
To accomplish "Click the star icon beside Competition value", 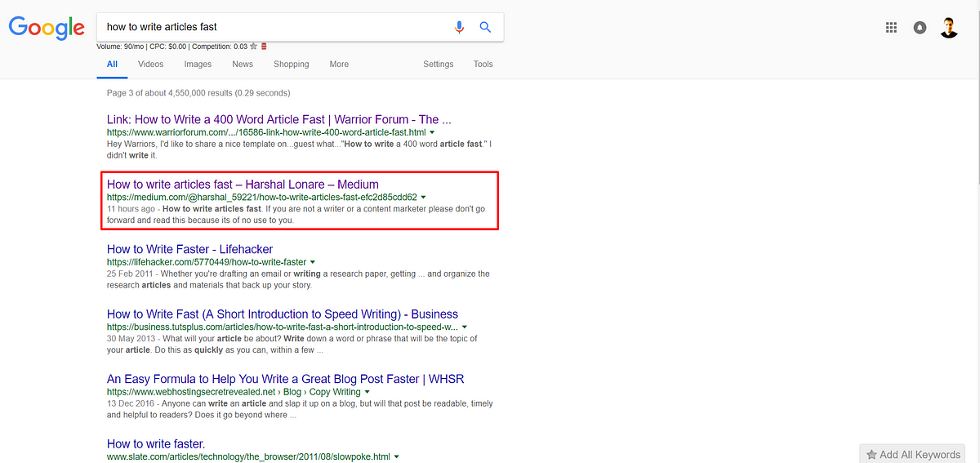I will (x=254, y=47).
